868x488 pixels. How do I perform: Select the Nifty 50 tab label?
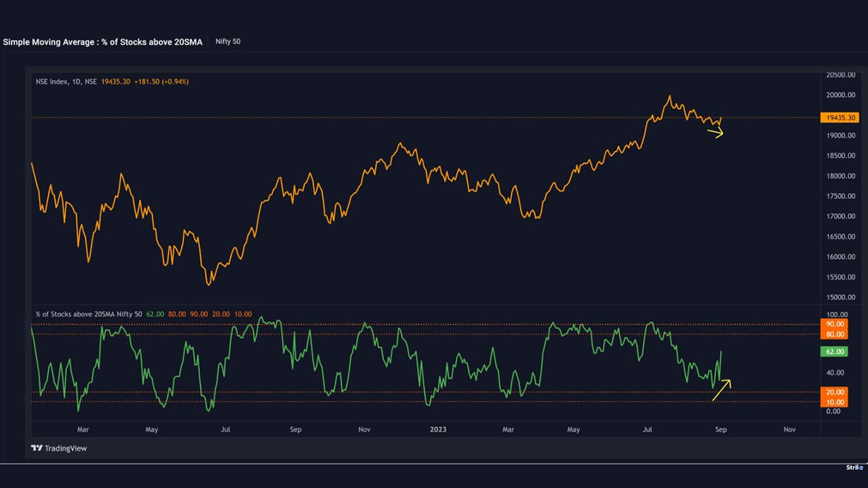click(228, 41)
